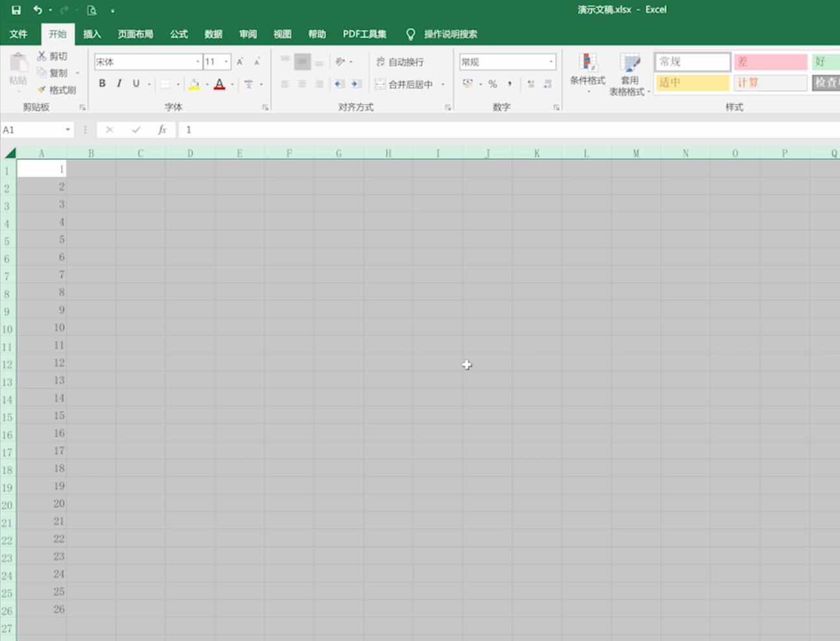The image size is (840, 641).
Task: Open the File (文件) tab
Action: pyautogui.click(x=19, y=34)
